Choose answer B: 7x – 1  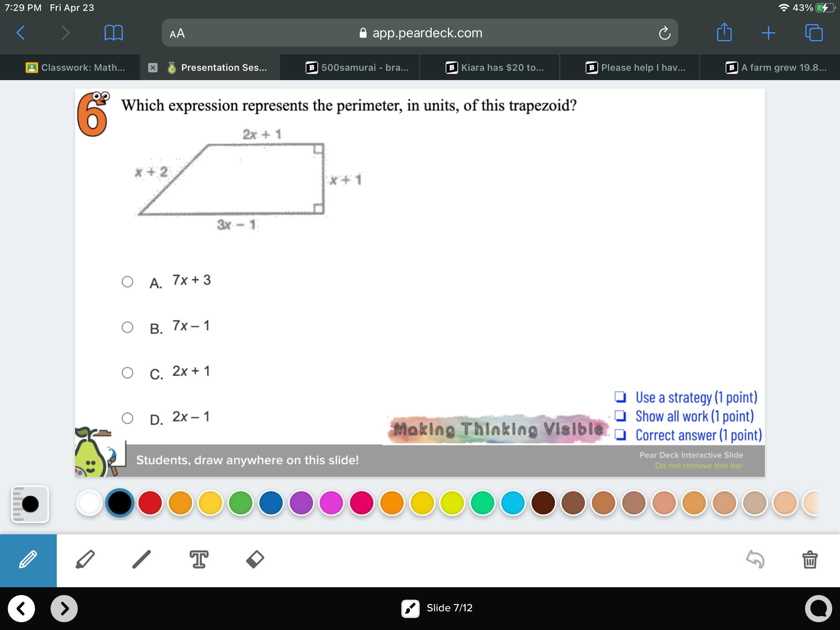point(128,327)
